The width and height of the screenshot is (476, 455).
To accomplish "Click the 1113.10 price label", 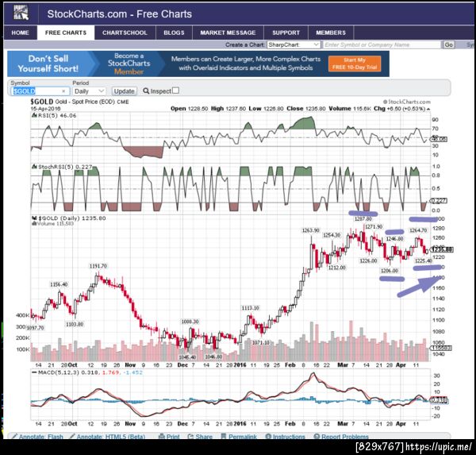I will point(251,308).
